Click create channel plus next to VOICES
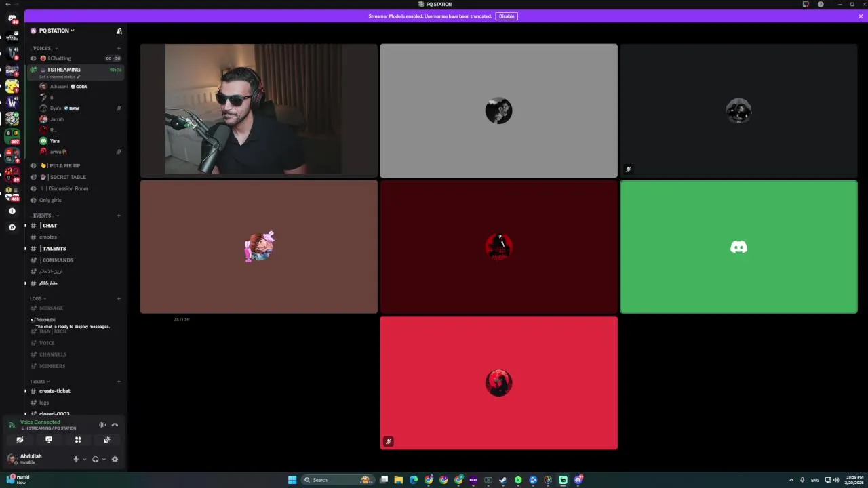 tap(119, 48)
